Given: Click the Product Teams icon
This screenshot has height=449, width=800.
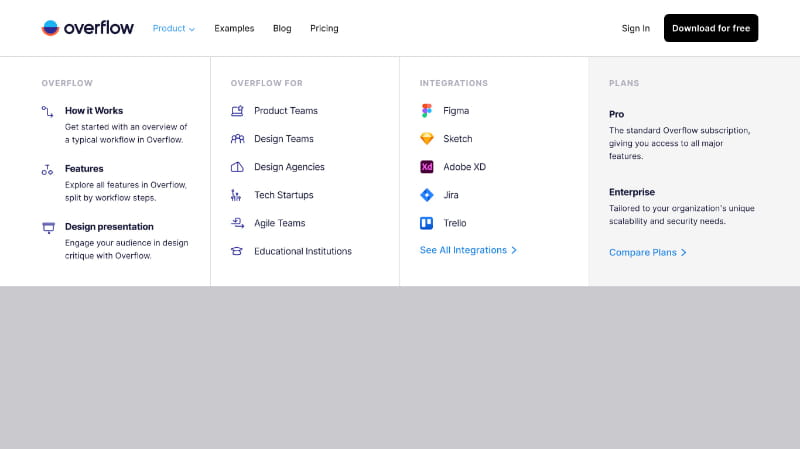Looking at the screenshot, I should (237, 111).
